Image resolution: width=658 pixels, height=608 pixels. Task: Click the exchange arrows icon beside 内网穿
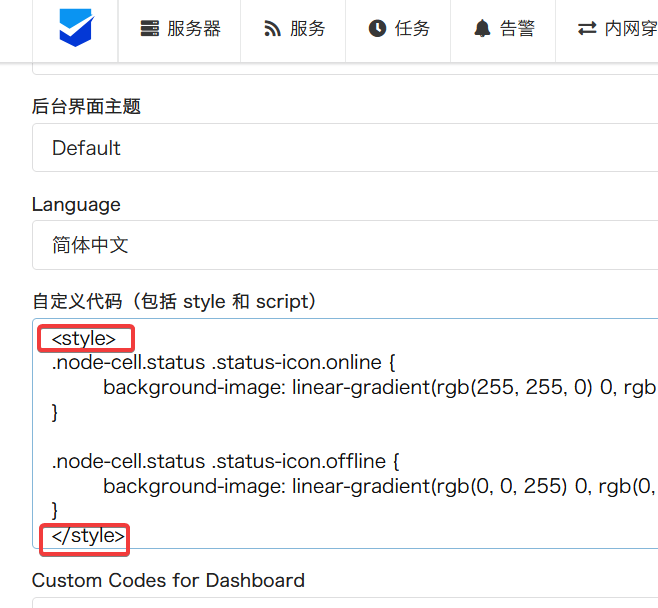[587, 29]
